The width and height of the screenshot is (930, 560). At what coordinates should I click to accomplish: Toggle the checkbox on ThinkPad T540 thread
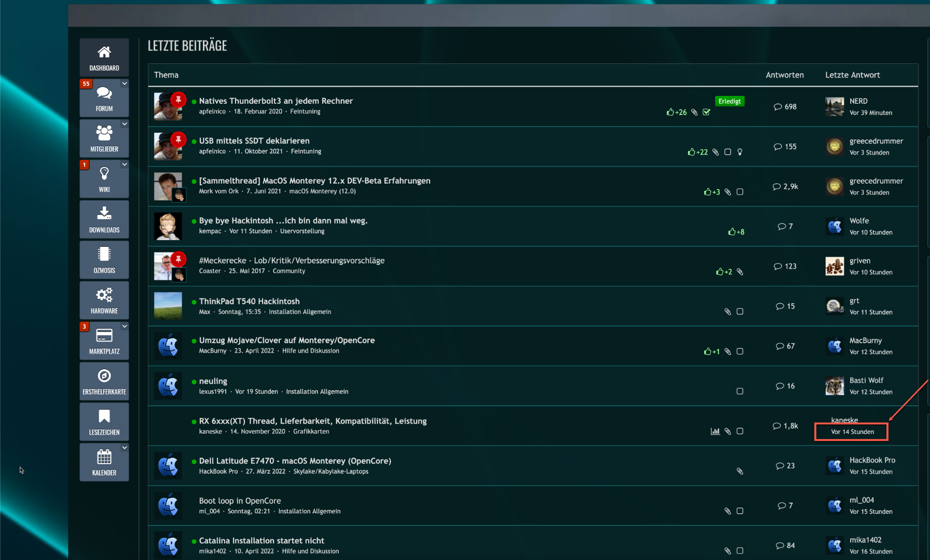pos(740,312)
